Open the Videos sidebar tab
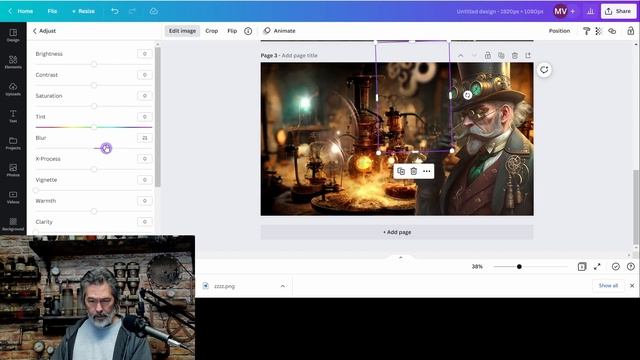 coord(13,197)
